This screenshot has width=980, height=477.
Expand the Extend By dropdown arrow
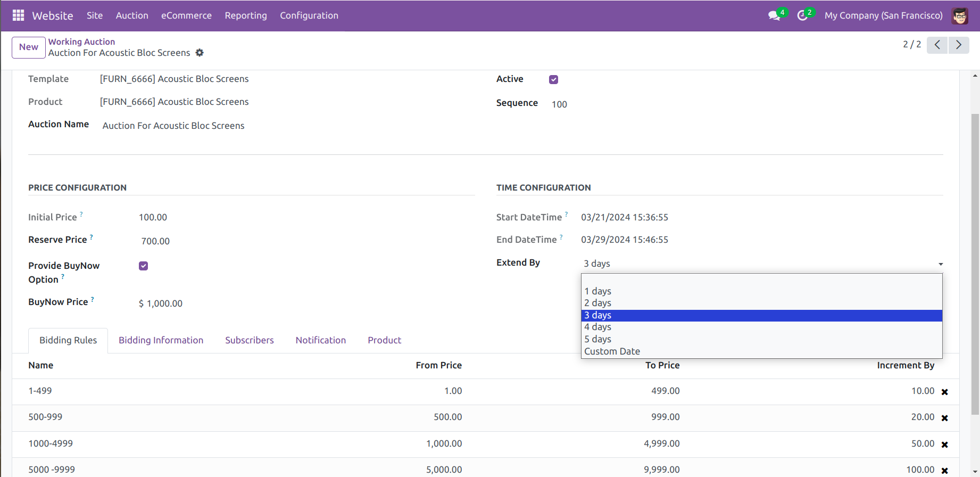941,264
